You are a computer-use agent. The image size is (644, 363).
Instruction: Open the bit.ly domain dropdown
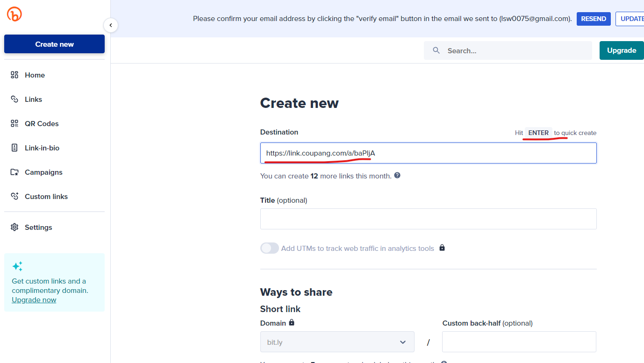coord(337,342)
